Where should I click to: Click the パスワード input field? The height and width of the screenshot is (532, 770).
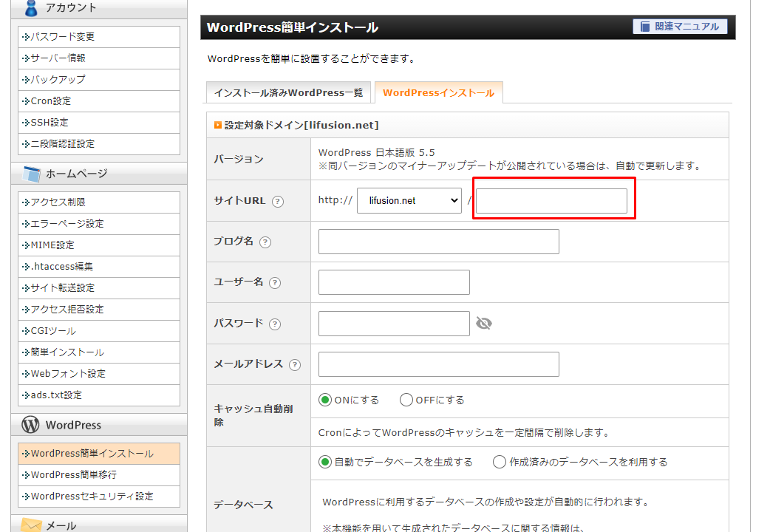tap(394, 324)
